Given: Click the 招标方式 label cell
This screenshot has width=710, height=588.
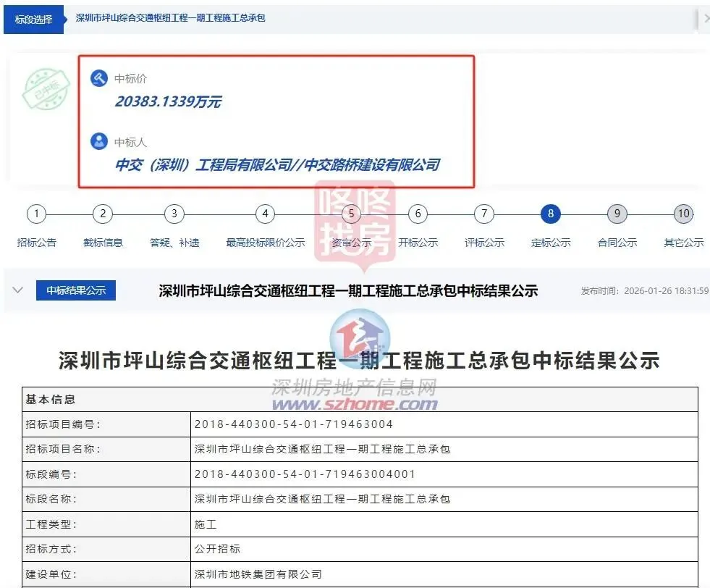Looking at the screenshot, I should pos(106,549).
